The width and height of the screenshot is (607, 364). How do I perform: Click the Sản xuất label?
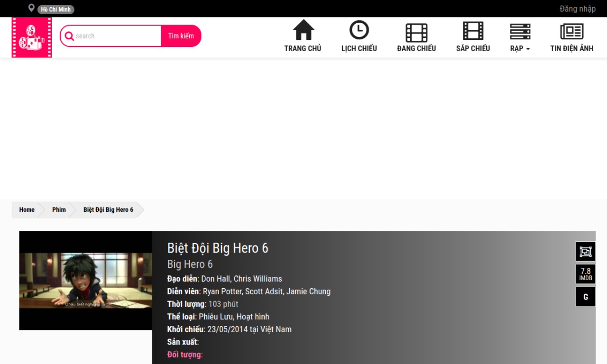tap(183, 342)
